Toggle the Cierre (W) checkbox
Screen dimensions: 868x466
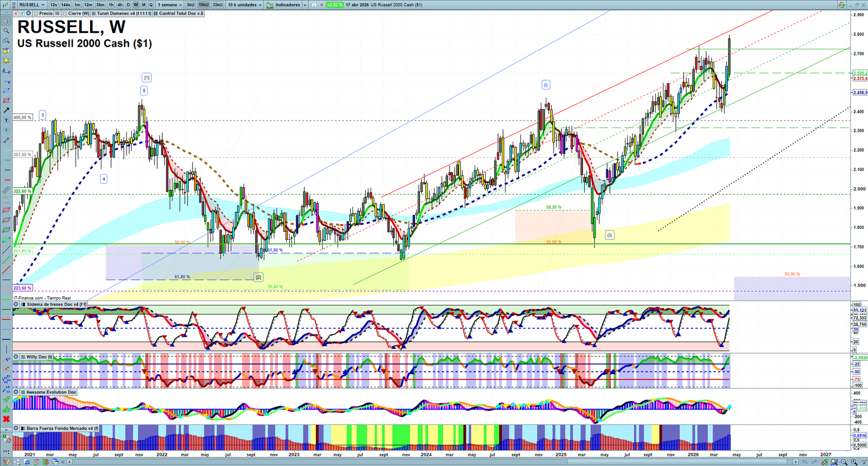pyautogui.click(x=65, y=14)
